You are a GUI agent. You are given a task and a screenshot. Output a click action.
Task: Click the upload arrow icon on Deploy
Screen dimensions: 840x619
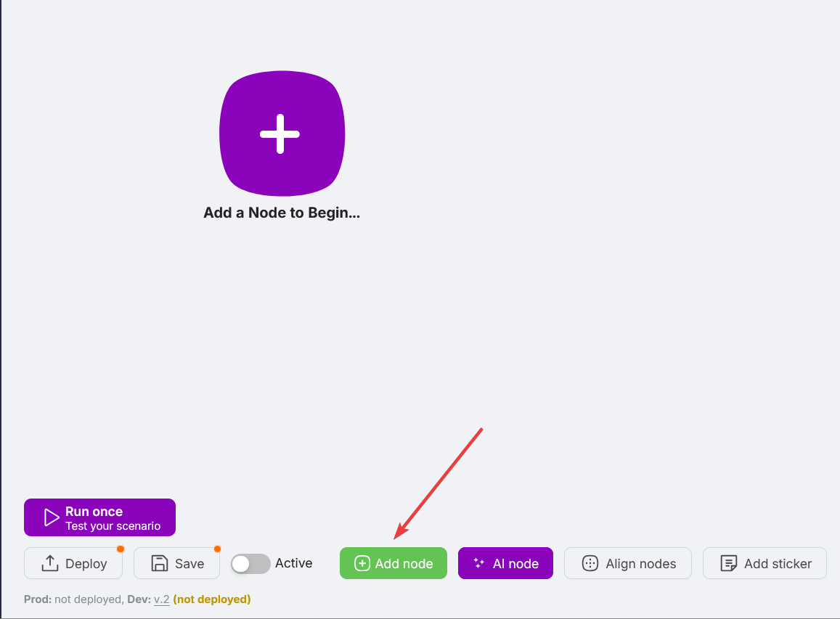(x=49, y=563)
